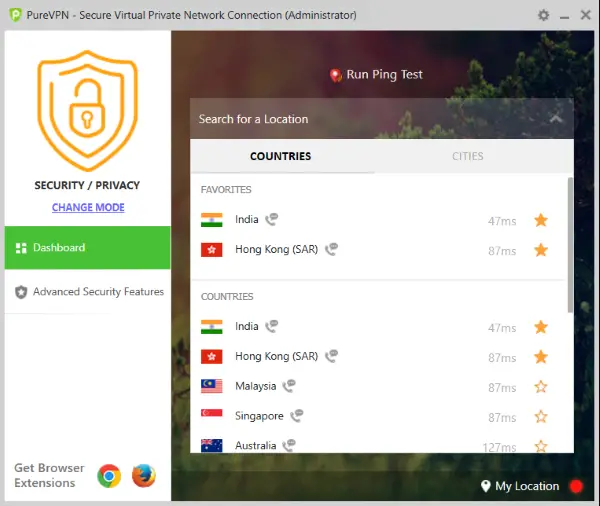Click 87ms ping value for Malaysia
The image size is (600, 506).
tap(502, 388)
